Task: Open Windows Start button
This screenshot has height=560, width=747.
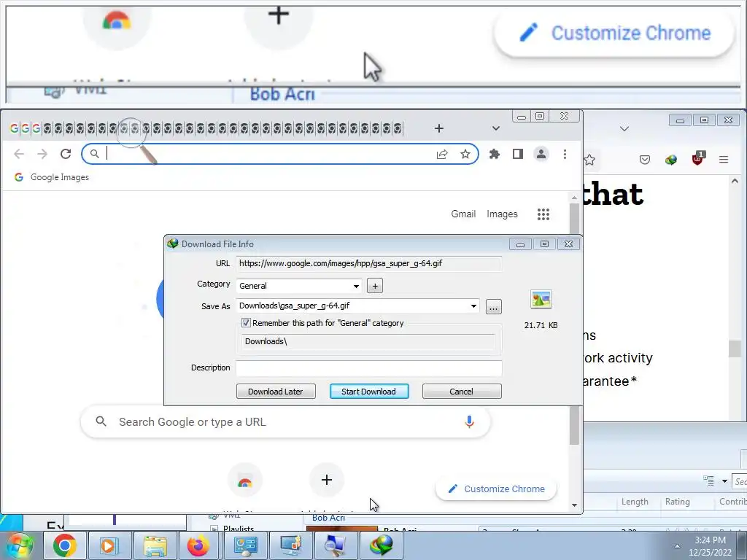Action: point(20,545)
